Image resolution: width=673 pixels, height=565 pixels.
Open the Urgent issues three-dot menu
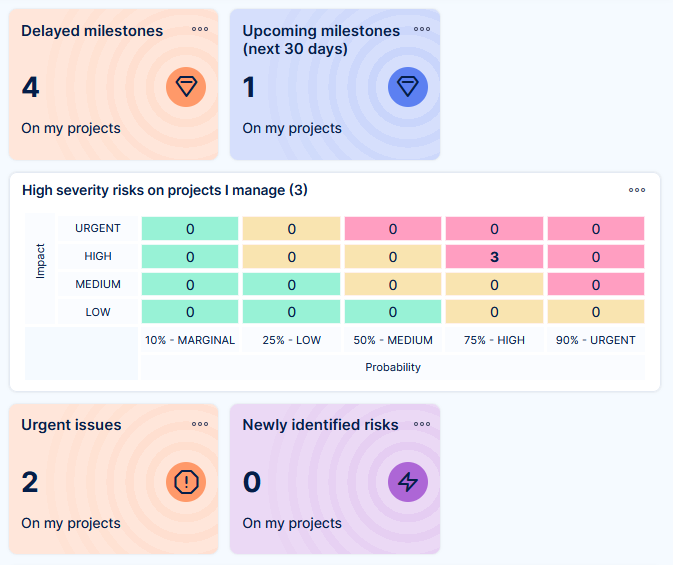tap(200, 424)
